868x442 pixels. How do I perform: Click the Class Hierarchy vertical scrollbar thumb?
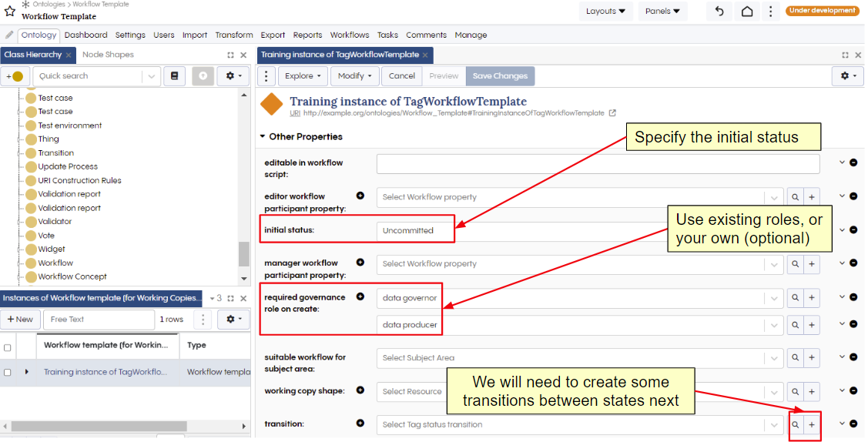(243, 254)
